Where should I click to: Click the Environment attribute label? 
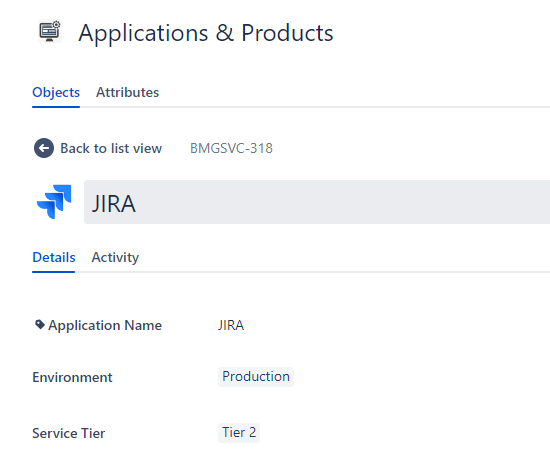tap(72, 377)
